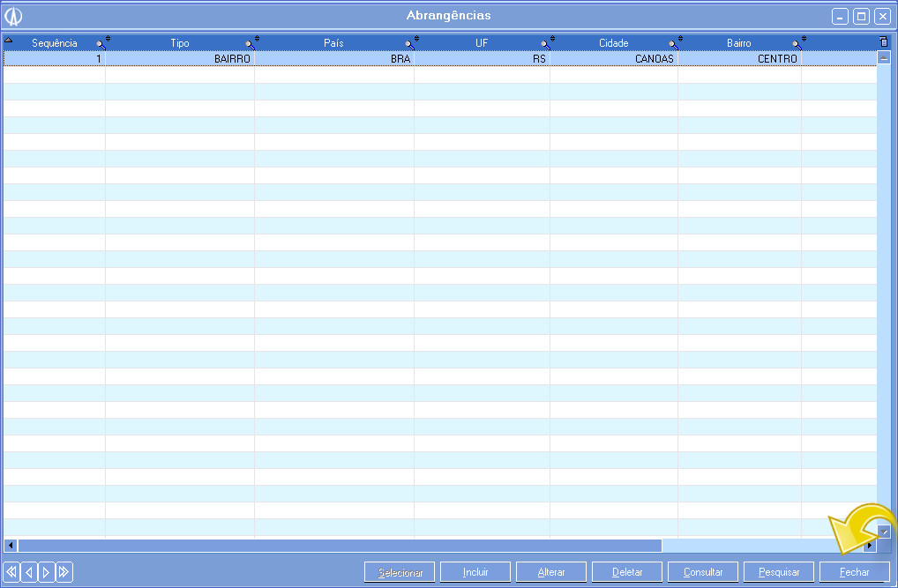The image size is (898, 588).
Task: Click the application logo in the title bar
Action: point(14,16)
